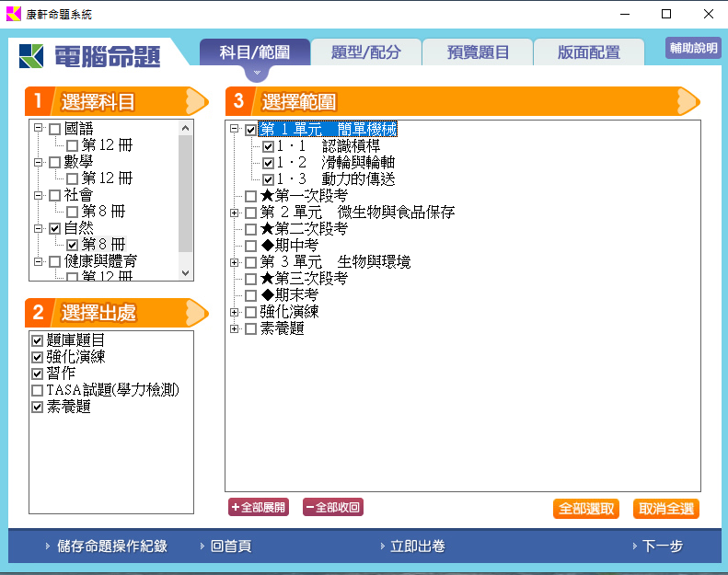The image size is (728, 575).
Task: Expand 第 3 單元 生物與環境 node
Action: tap(235, 263)
